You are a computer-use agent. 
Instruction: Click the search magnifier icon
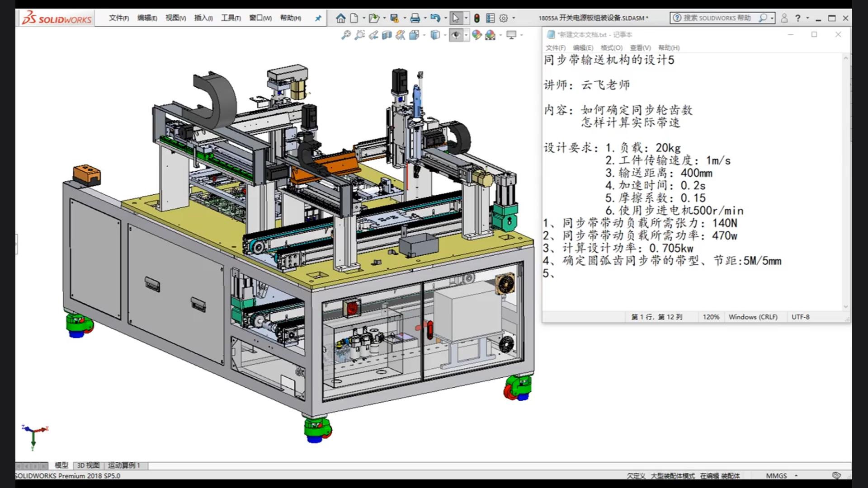(x=763, y=18)
